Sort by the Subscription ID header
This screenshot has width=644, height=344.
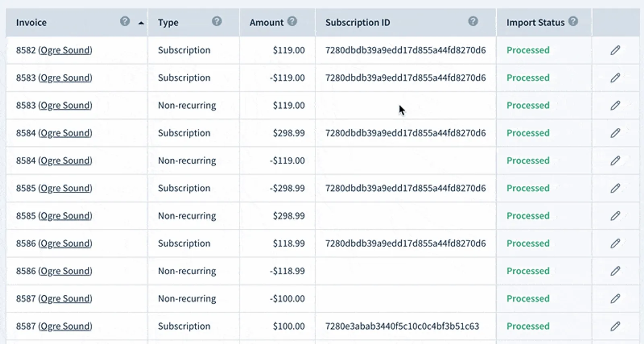click(357, 23)
